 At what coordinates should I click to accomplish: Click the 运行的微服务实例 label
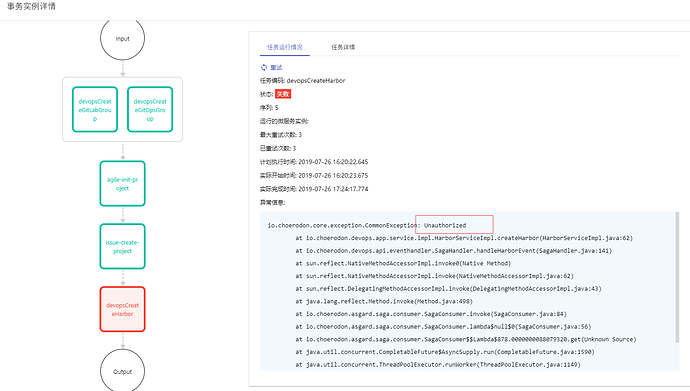(x=284, y=121)
